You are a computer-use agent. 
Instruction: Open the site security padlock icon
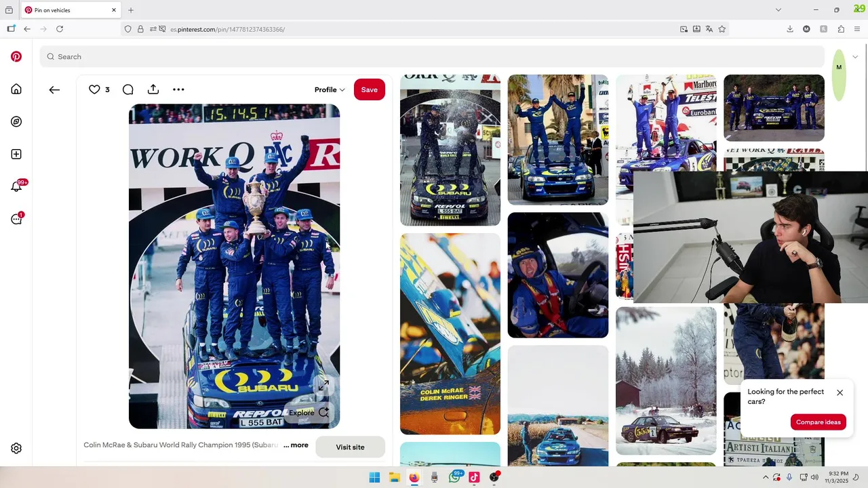point(140,29)
